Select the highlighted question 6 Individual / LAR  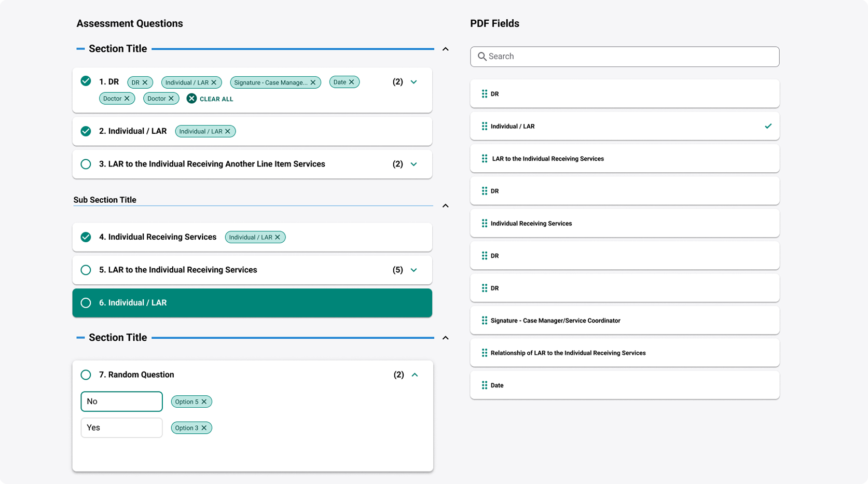coord(252,303)
